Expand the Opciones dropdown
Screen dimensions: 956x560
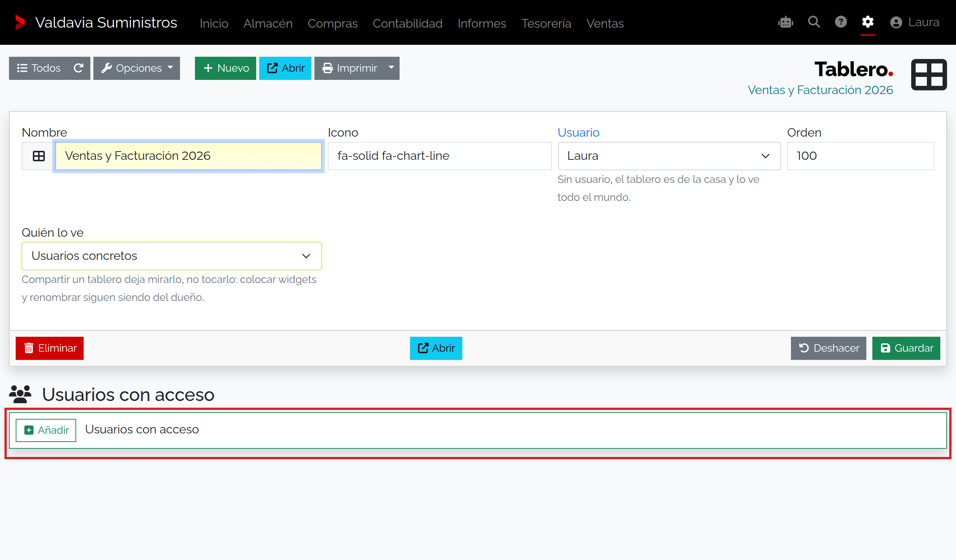[137, 68]
